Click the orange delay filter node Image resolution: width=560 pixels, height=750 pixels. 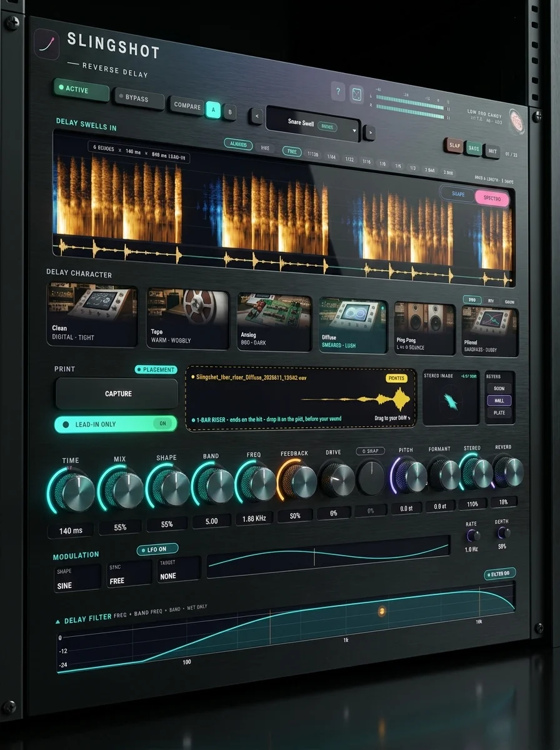pos(381,611)
